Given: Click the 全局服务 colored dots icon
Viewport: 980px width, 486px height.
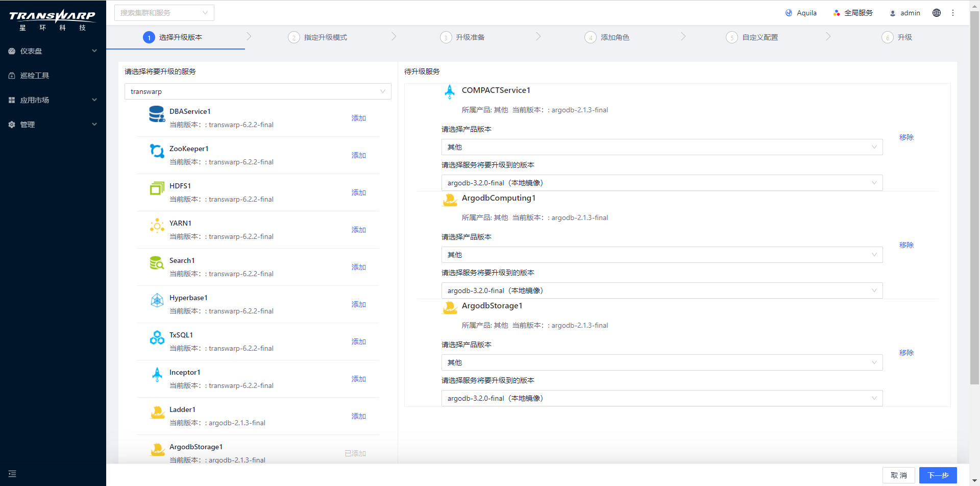Looking at the screenshot, I should (837, 13).
